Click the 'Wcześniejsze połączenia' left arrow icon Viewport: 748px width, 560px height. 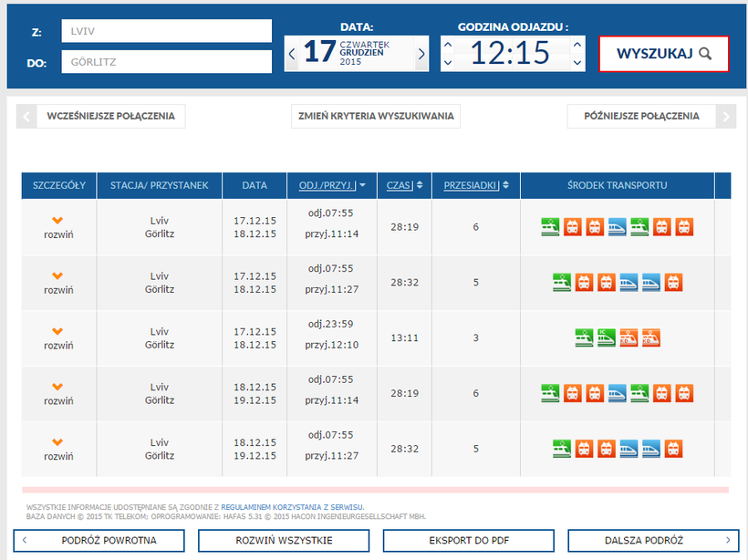26,117
